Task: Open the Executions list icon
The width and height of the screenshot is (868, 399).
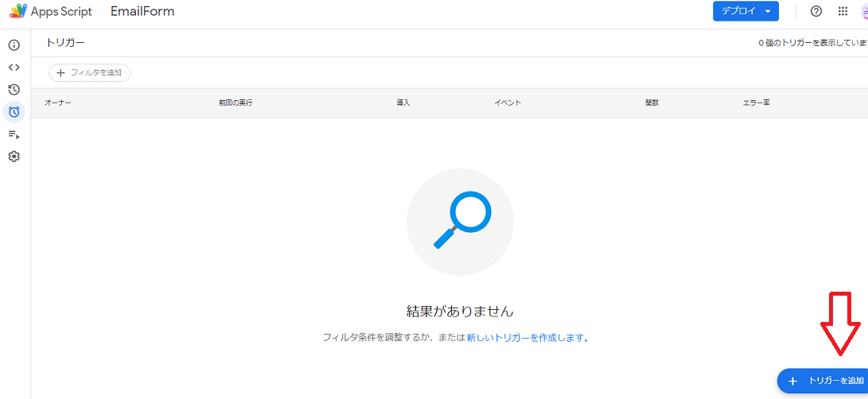Action: 14,134
